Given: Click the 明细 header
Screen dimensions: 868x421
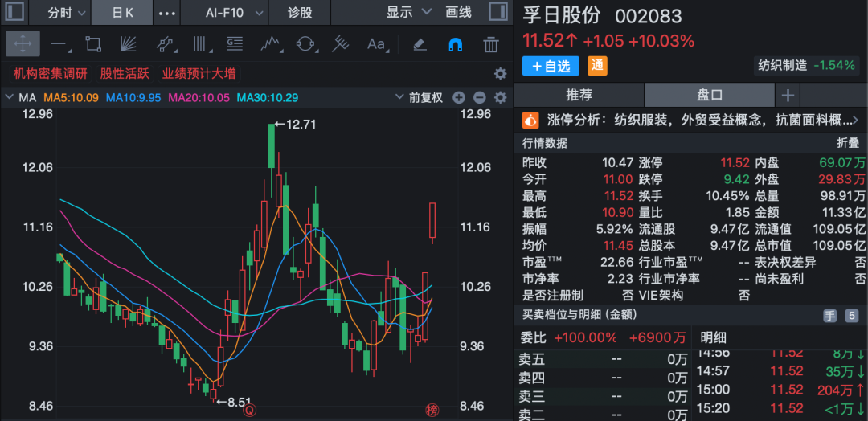Looking at the screenshot, I should [x=713, y=337].
